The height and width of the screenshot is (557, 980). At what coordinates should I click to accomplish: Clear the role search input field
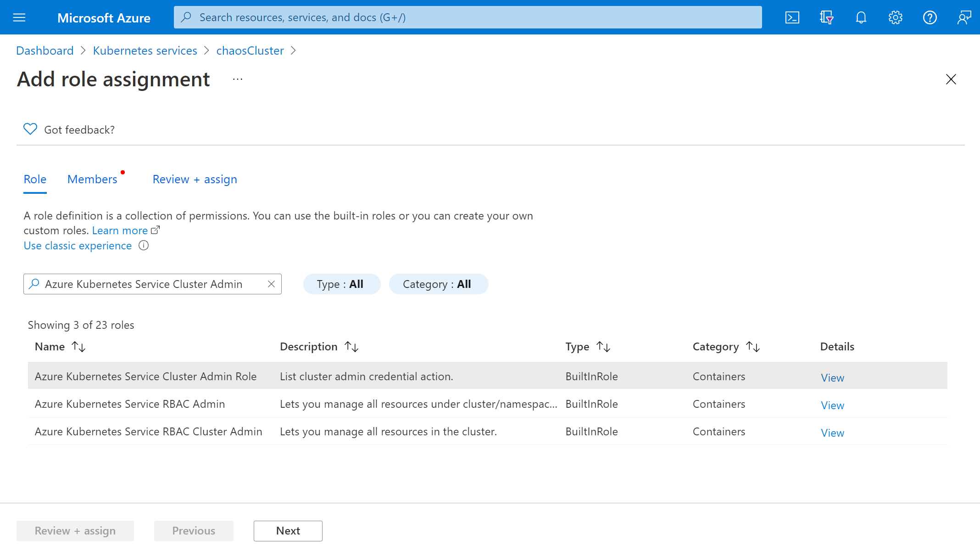pyautogui.click(x=271, y=284)
